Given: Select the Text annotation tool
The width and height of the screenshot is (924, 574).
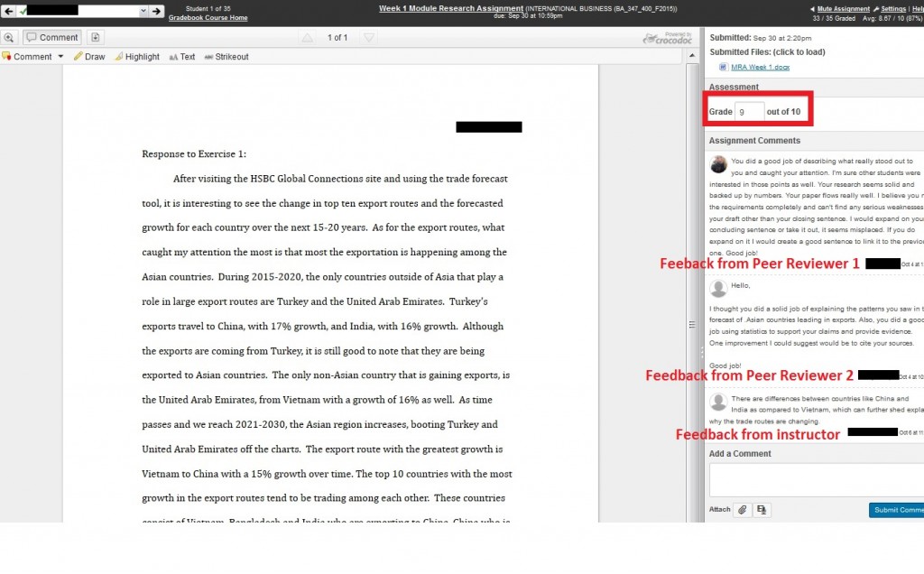Looking at the screenshot, I should click(x=183, y=56).
